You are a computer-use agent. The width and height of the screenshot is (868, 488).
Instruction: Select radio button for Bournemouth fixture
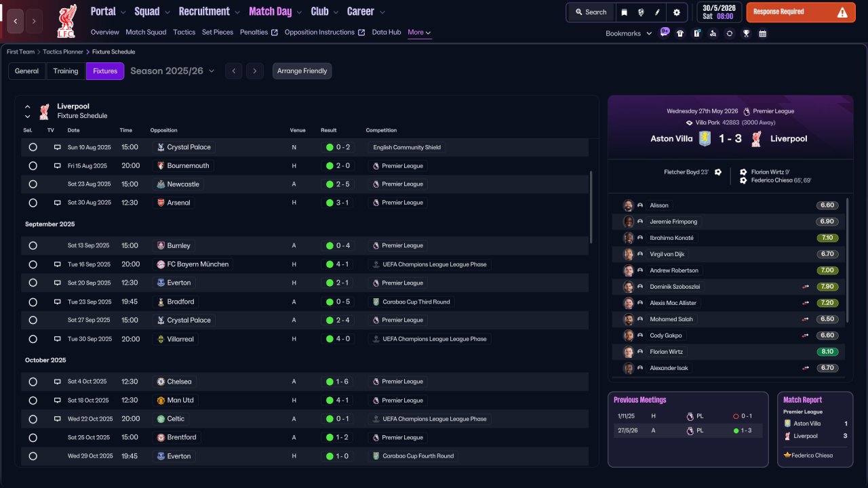(x=33, y=165)
